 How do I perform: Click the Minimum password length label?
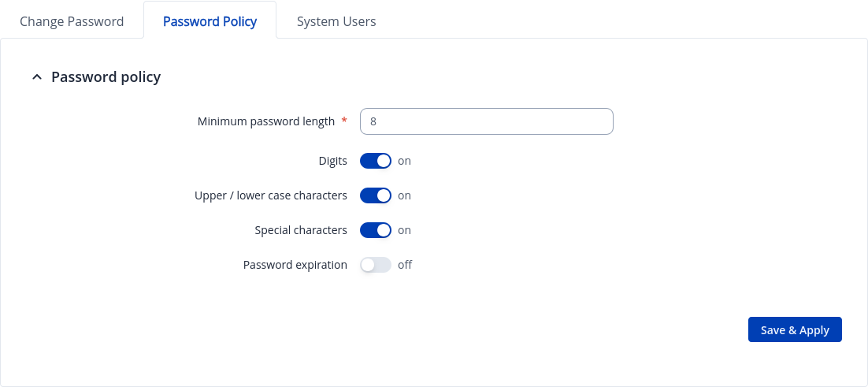tap(266, 121)
